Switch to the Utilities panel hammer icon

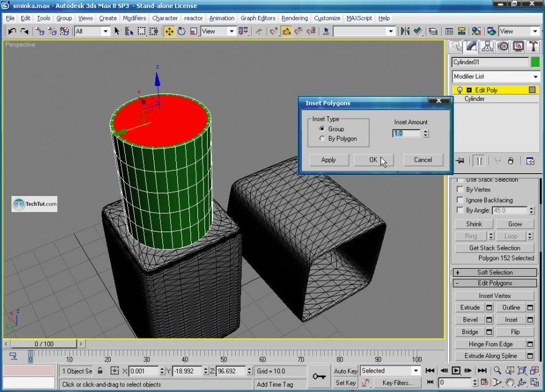point(534,46)
